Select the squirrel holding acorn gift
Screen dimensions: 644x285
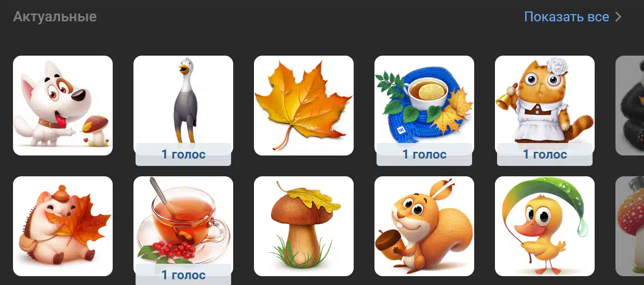pos(424,226)
